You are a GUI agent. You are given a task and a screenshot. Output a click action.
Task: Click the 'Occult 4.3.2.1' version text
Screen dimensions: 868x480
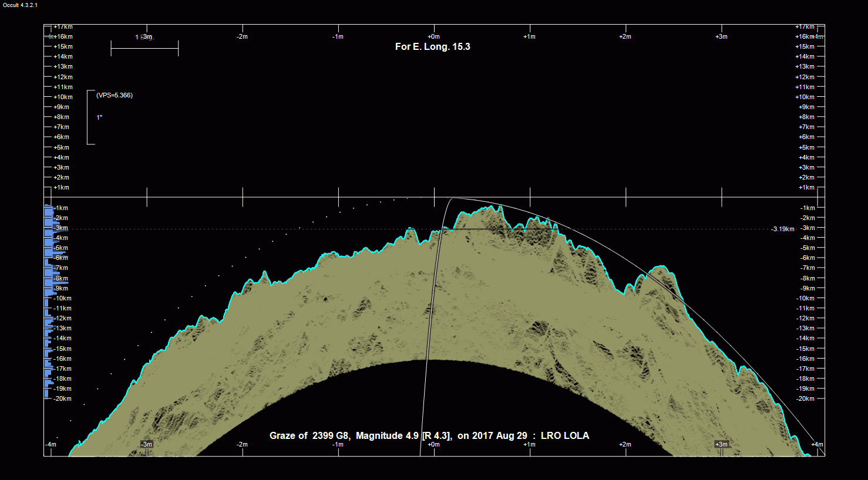(20, 5)
